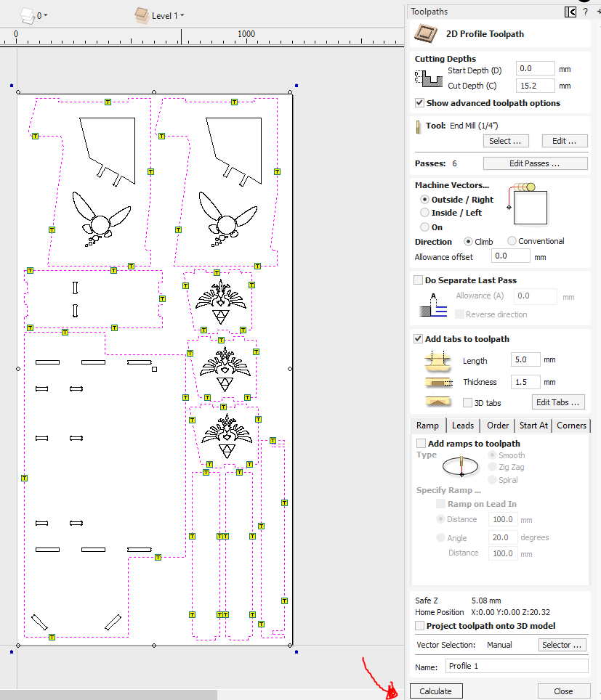Toggle Show advanced toolpath options

[419, 103]
